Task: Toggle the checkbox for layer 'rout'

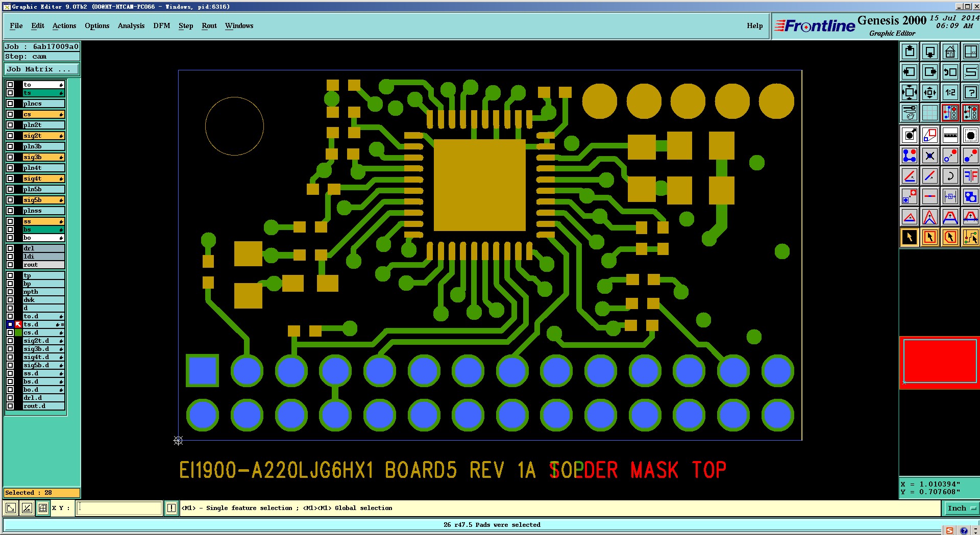Action: tap(10, 265)
